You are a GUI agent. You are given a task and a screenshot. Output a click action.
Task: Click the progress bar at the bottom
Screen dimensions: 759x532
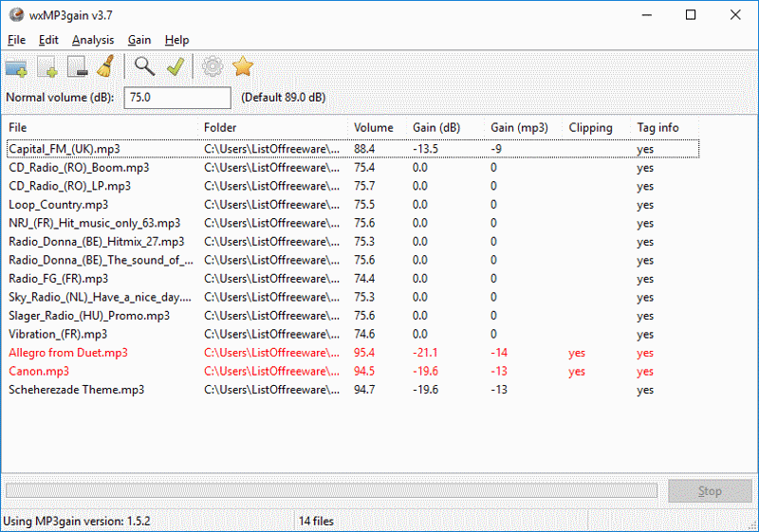pos(331,491)
